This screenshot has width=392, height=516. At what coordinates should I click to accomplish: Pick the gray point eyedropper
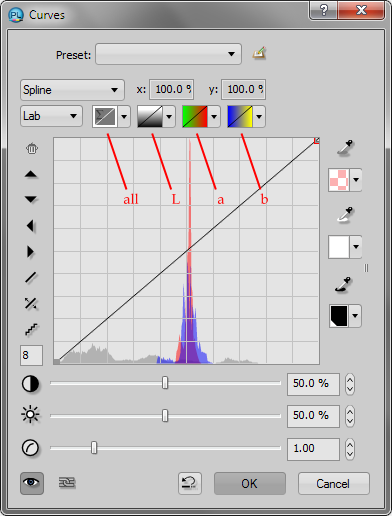point(345,148)
